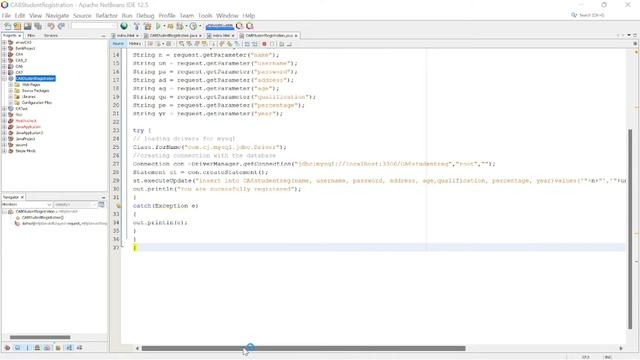Click the editor vertical scrollbar

630,229
